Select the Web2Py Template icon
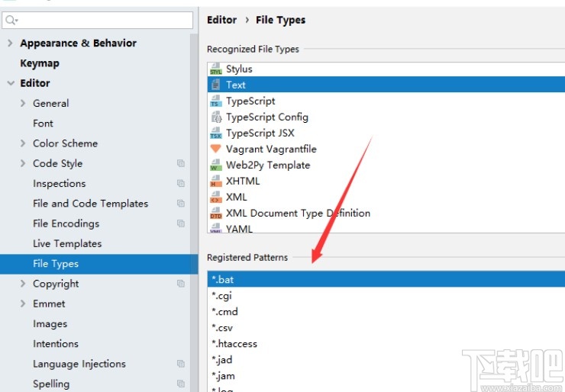Screen dimensions: 565x392 point(215,165)
